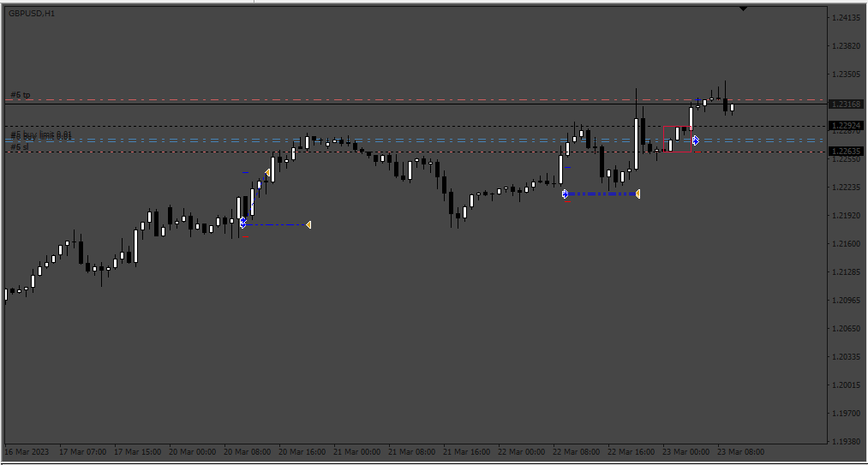
Task: Click the GBPUSD,H1 chart title
Action: 32,14
